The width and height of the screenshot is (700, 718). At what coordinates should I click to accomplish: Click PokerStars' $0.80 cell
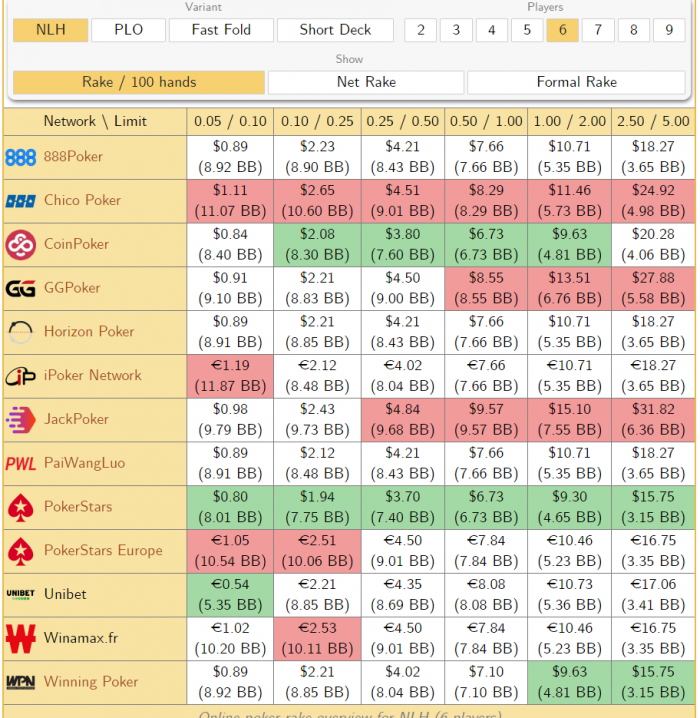click(x=230, y=507)
